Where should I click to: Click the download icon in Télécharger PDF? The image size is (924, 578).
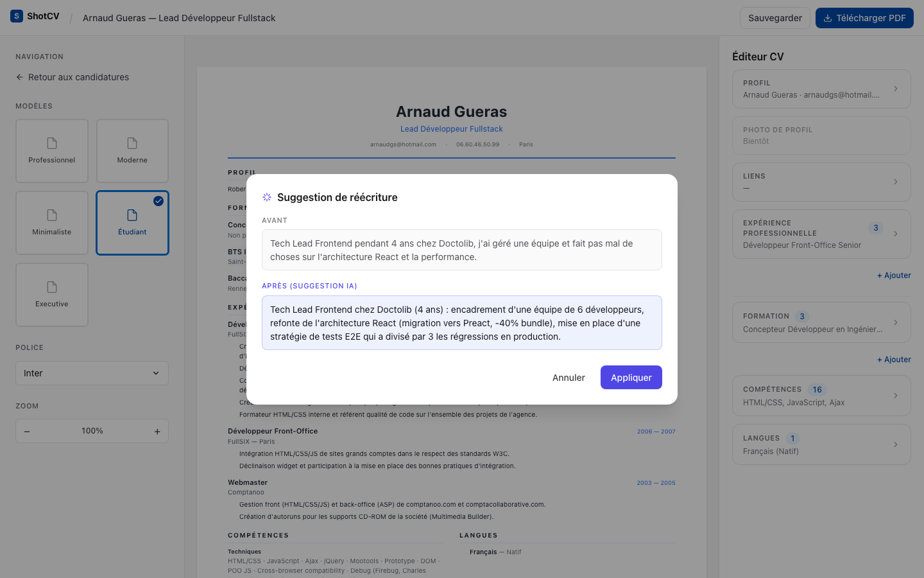click(x=828, y=18)
